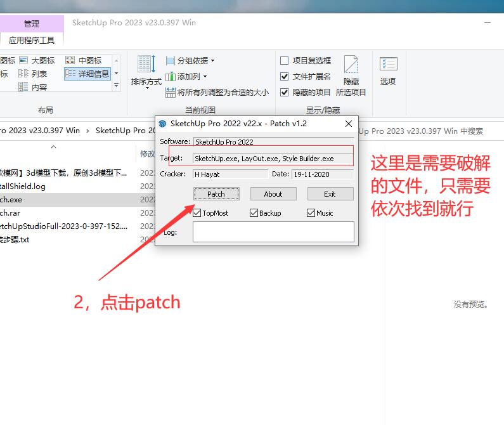Screen dimensions: 504x425
Task: Minimize the Explorer window
Action: pyautogui.click(x=488, y=23)
